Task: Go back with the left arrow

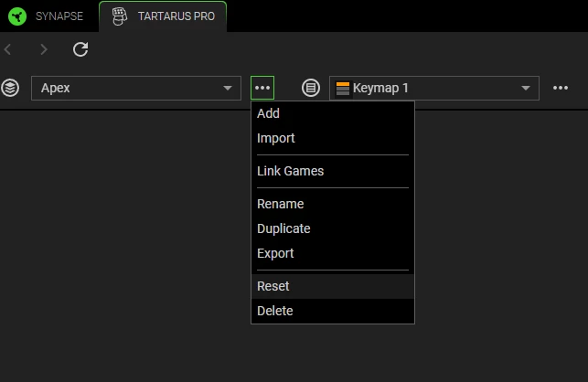Action: (8, 49)
